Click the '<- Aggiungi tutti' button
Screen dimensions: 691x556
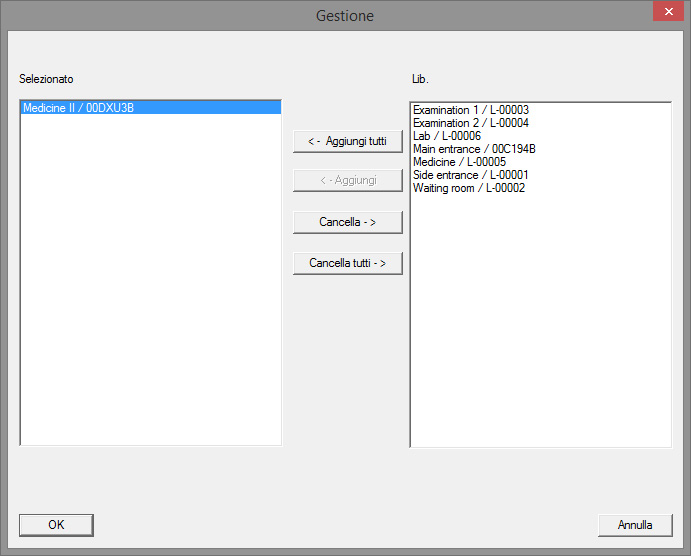347,141
